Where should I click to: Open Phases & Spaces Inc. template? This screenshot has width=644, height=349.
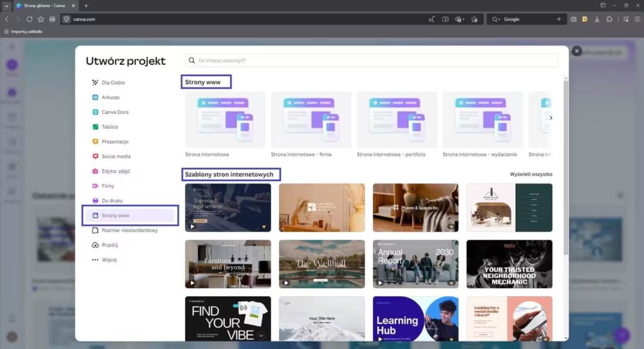(416, 208)
